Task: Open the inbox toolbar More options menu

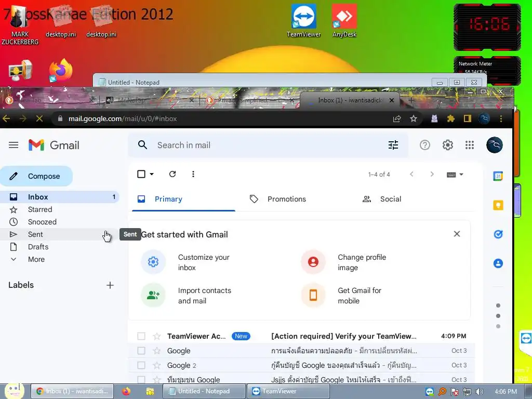Action: click(193, 174)
